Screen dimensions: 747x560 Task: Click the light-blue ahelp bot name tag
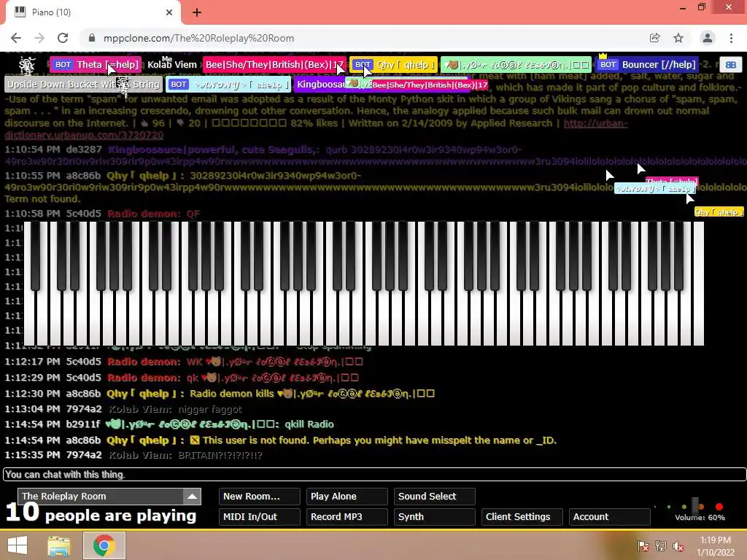coord(228,85)
